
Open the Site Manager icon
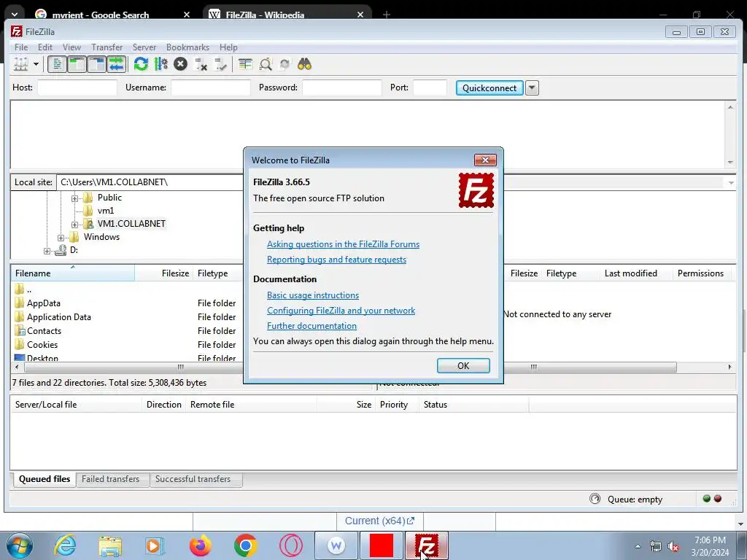[21, 64]
